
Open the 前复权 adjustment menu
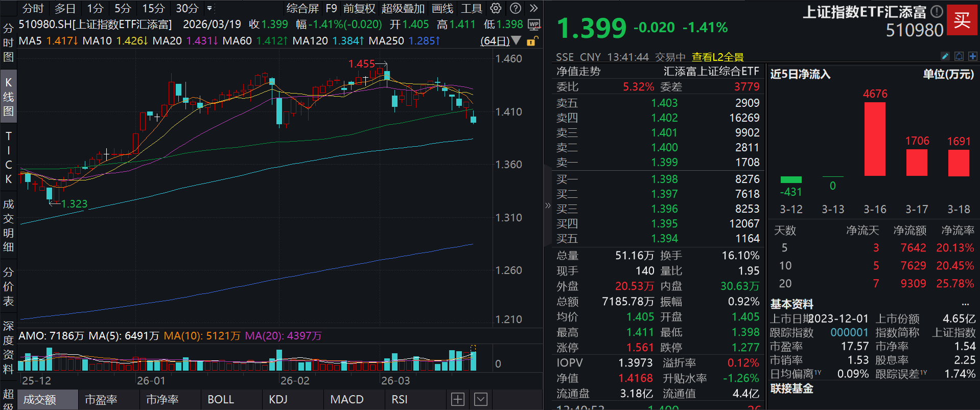tap(359, 8)
